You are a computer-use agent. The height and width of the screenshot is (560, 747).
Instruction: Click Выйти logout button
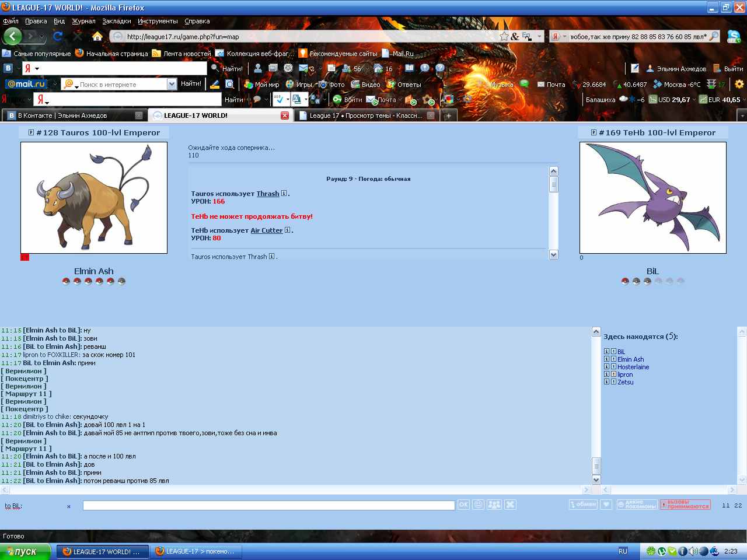pos(728,68)
